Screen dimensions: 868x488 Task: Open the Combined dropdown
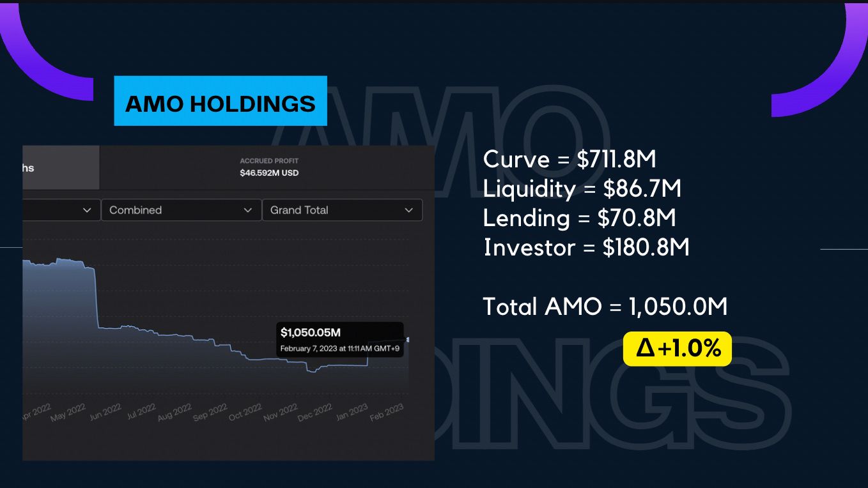click(180, 210)
